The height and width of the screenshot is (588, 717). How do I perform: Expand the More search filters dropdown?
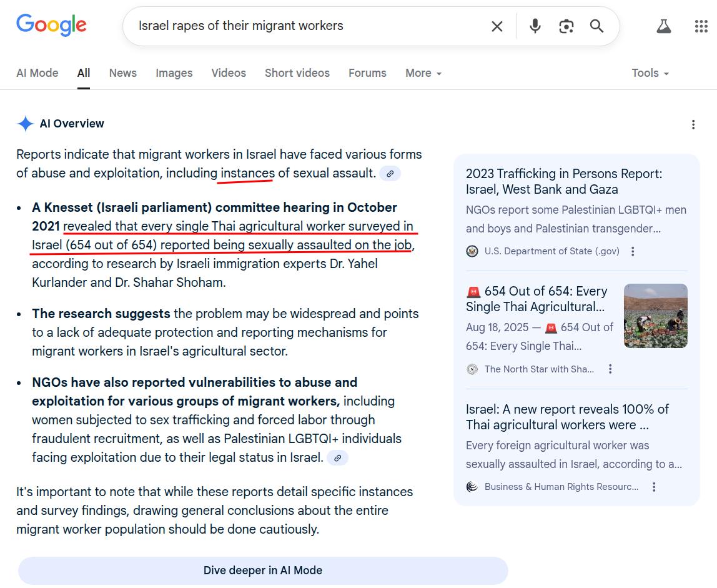click(423, 73)
